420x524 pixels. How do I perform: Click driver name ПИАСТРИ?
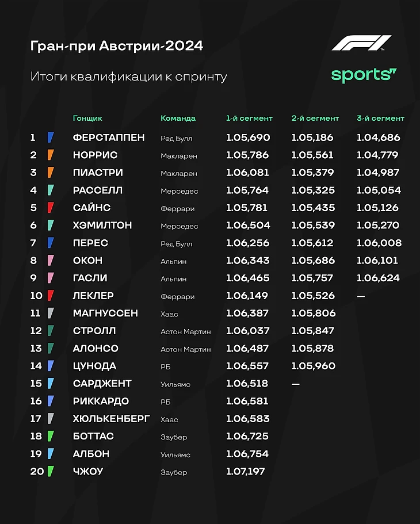pyautogui.click(x=98, y=173)
